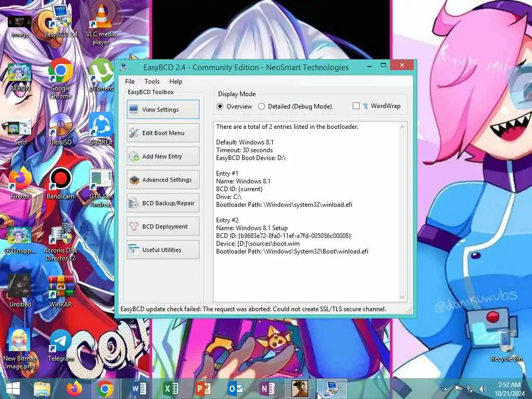Screen dimensions: 532x399
Task: Click 'Name: Windows 8.1 Setup' line
Action: [252, 228]
